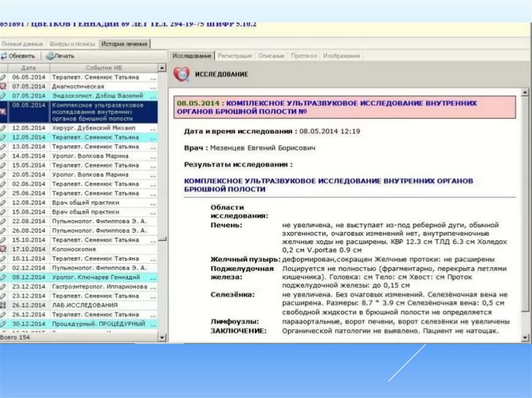Click the Обновить refresh icon
532x398 pixels.
click(4, 56)
